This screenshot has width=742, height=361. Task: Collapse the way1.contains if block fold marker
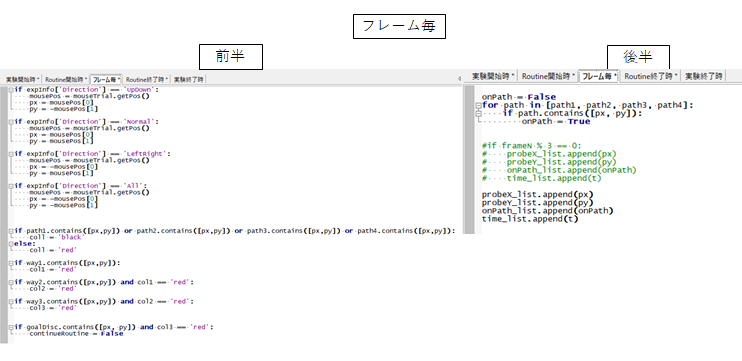[x=11, y=263]
